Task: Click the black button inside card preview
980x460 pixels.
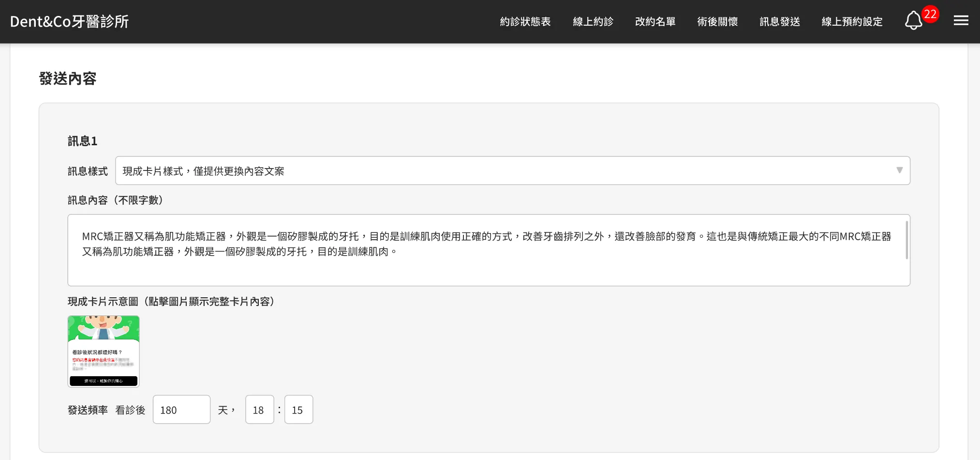Action: tap(104, 381)
